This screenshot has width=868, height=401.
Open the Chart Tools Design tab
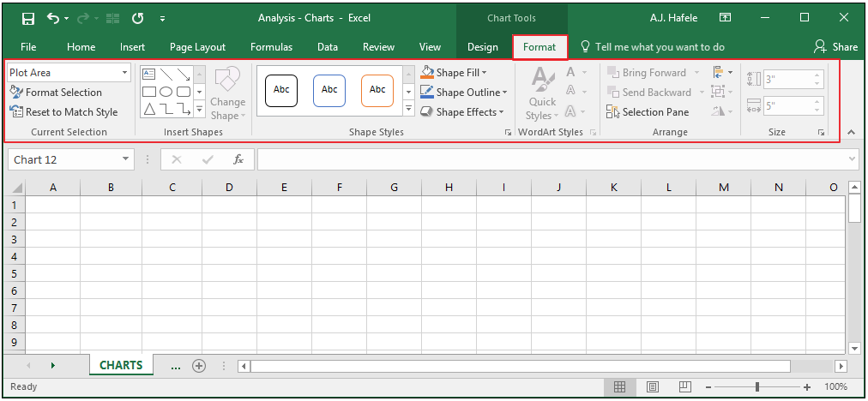[483, 47]
